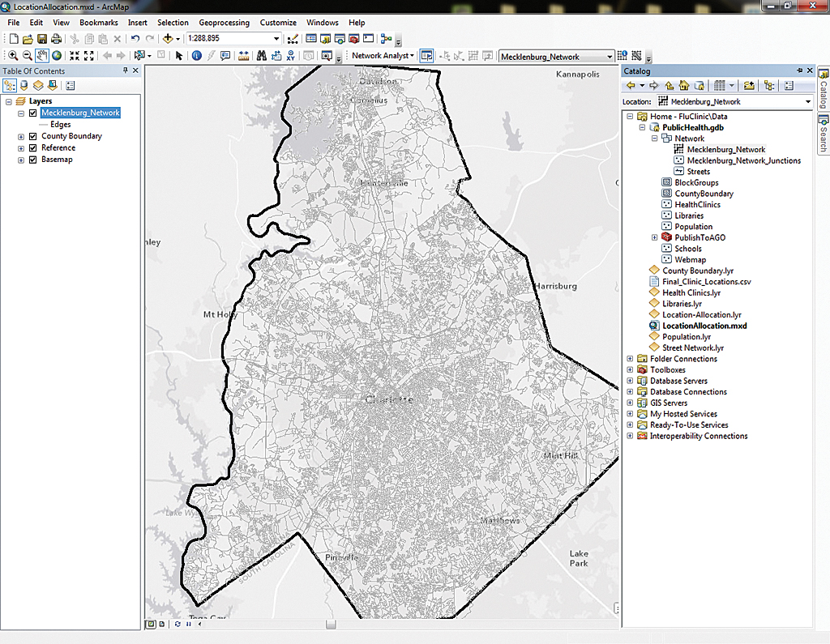Show the Network Analyst window button
This screenshot has height=644, width=830.
[x=426, y=56]
